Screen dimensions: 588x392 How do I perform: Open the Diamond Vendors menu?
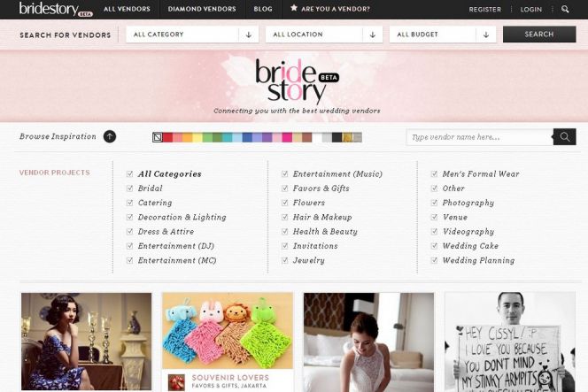coord(202,9)
